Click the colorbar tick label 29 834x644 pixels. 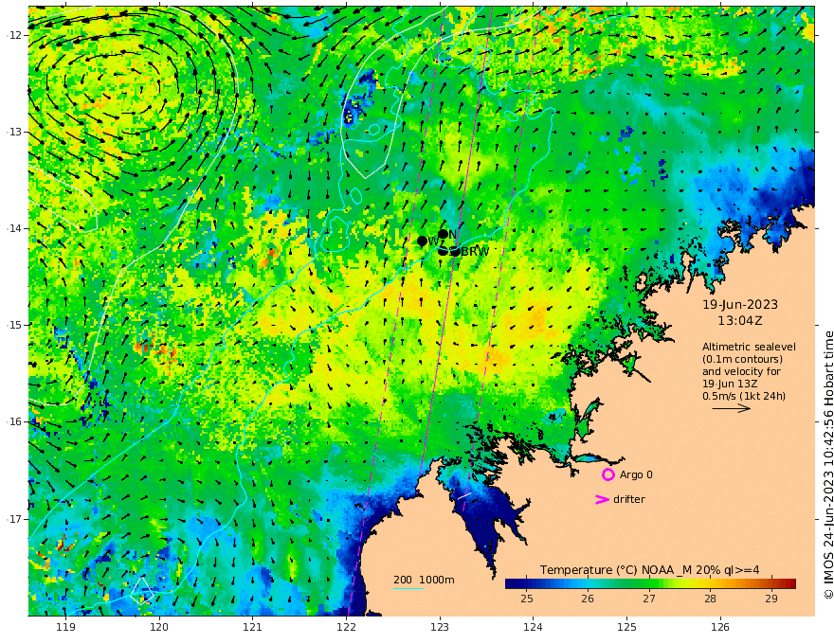pos(771,599)
